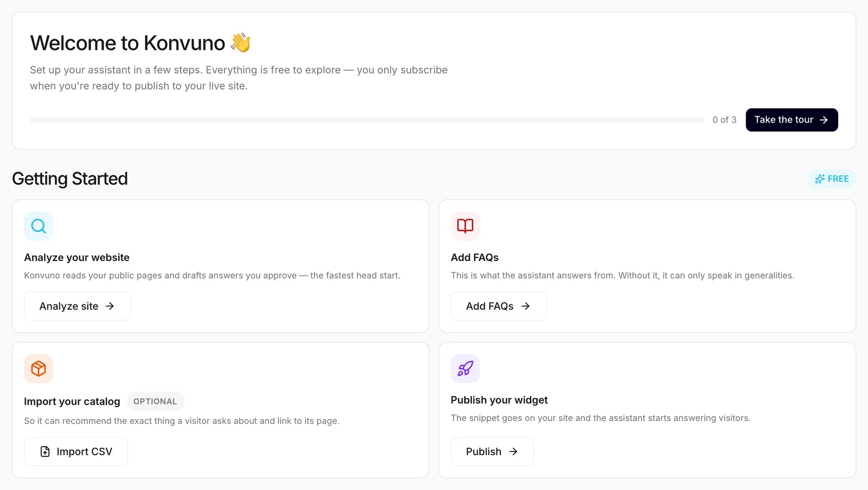Click the 'Publish your widget' title
Image resolution: width=868 pixels, height=490 pixels.
click(499, 400)
